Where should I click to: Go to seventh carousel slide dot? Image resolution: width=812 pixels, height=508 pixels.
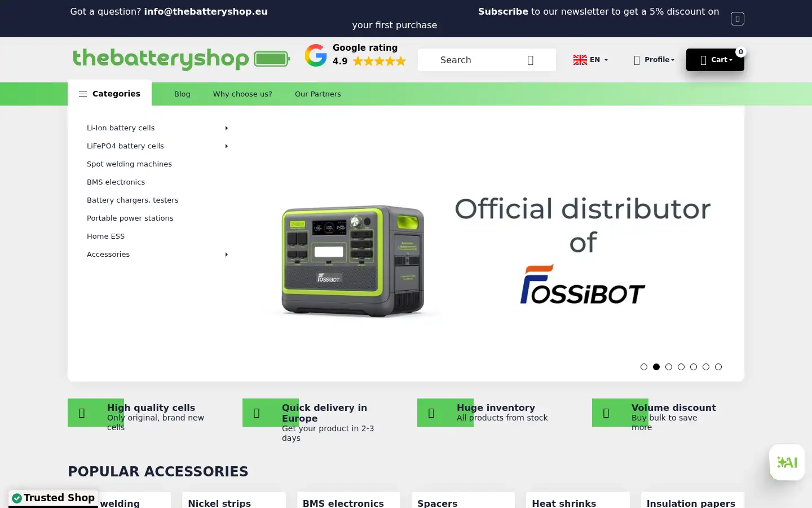[x=718, y=367]
